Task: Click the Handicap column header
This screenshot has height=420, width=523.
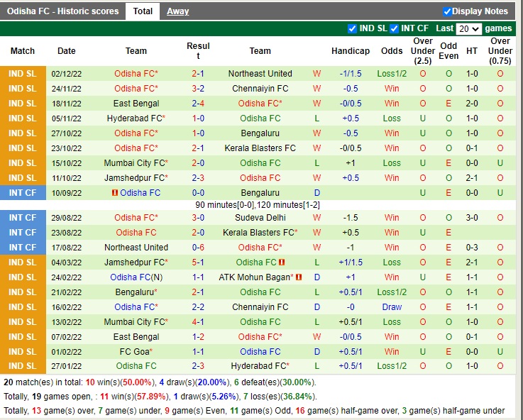Action: [x=351, y=51]
